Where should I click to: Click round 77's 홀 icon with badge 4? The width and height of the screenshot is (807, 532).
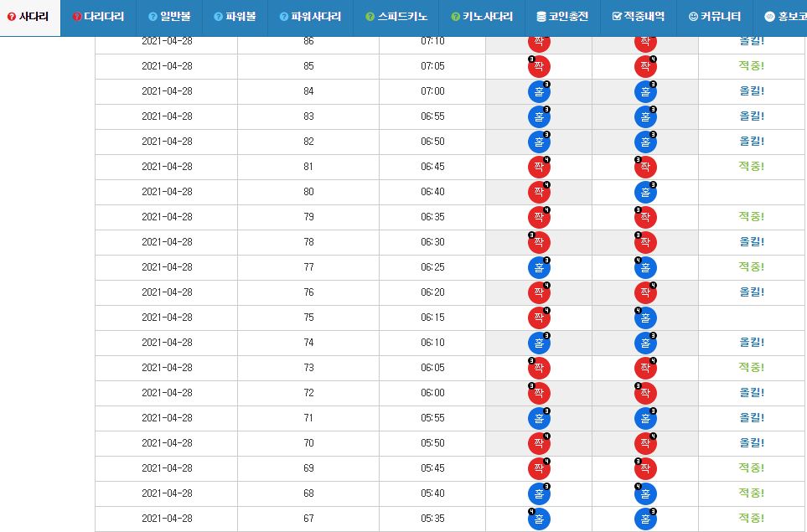645,267
